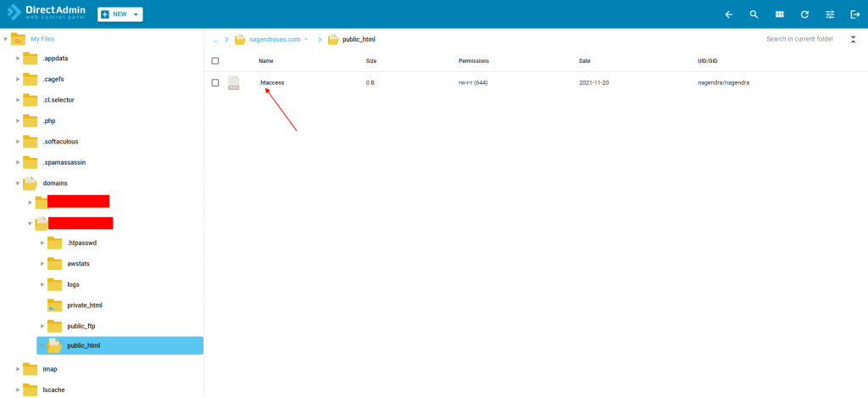Click the Search in current folder field
The image size is (868, 398).
pos(799,39)
